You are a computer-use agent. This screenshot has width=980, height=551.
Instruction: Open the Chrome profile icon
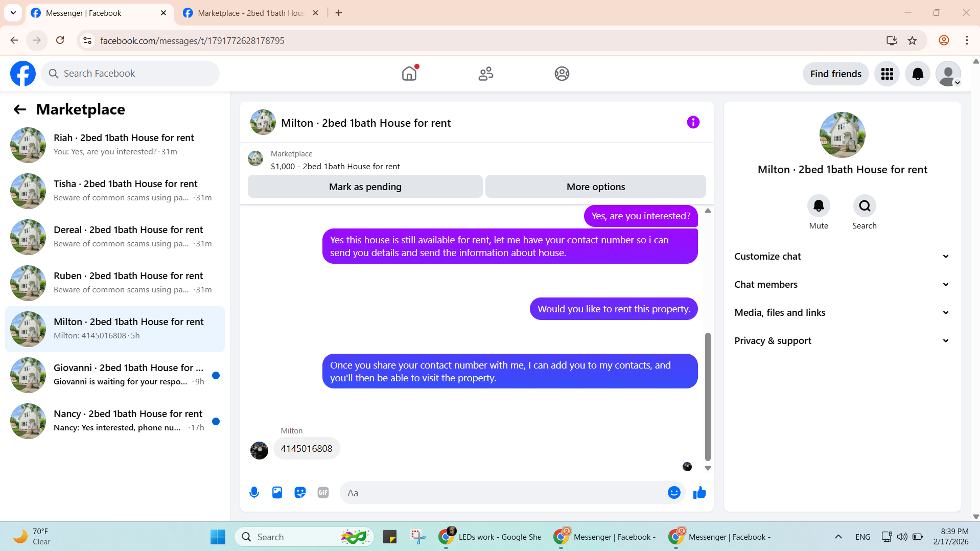[943, 40]
